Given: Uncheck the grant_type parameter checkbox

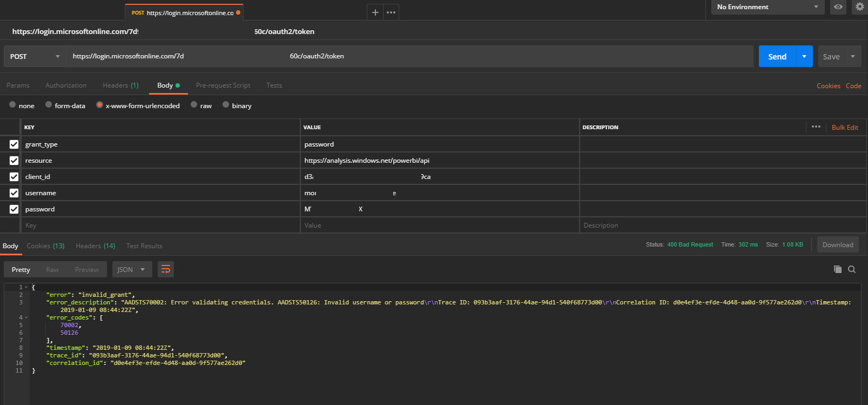Looking at the screenshot, I should coord(14,144).
